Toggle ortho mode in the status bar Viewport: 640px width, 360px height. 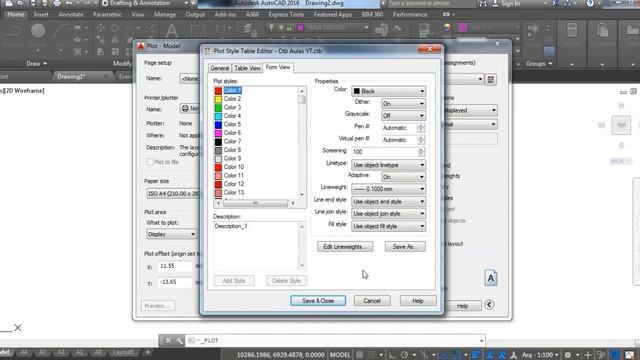(392, 355)
